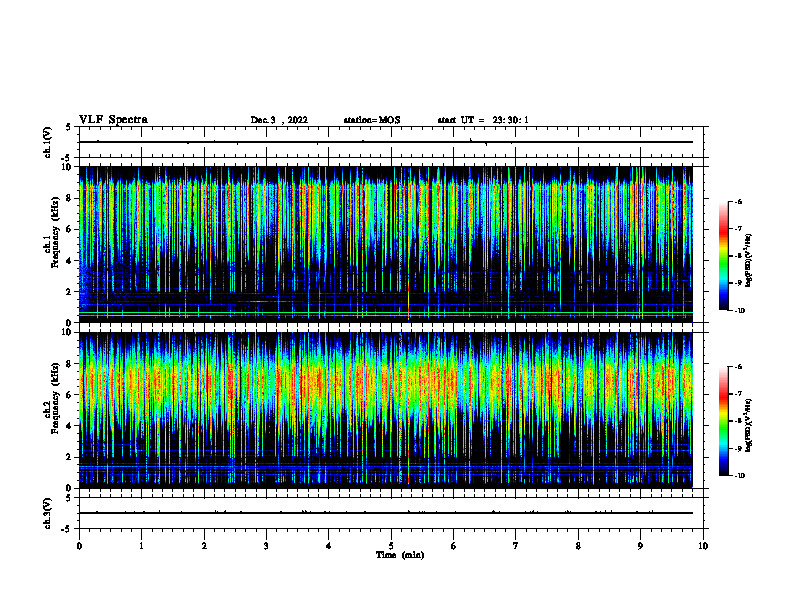Click the ch.2 "Frequency (kHz)" axis label
Image resolution: width=792 pixels, height=612 pixels.
pos(55,398)
